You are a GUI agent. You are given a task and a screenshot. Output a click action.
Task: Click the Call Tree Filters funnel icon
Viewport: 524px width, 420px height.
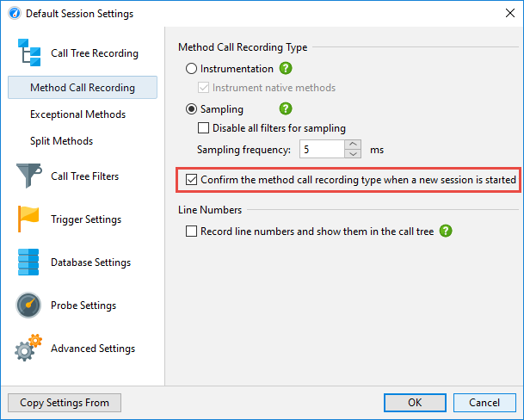tap(29, 176)
